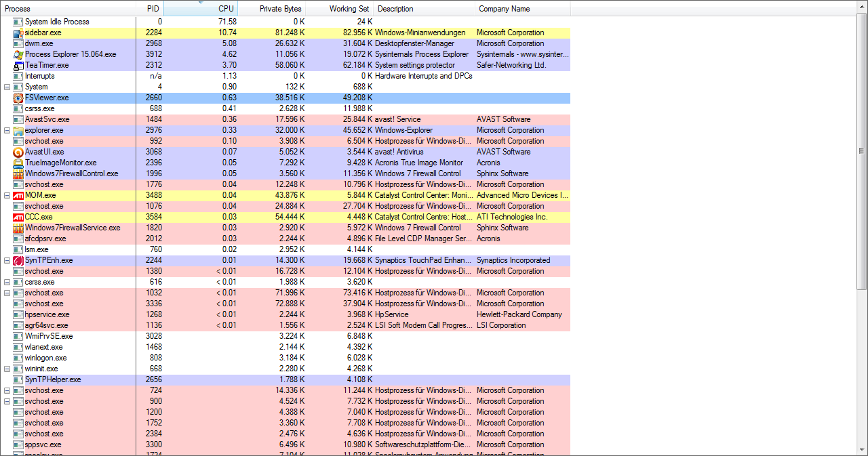This screenshot has height=456, width=868.
Task: Click the explorer.exe folder icon
Action: click(x=18, y=130)
